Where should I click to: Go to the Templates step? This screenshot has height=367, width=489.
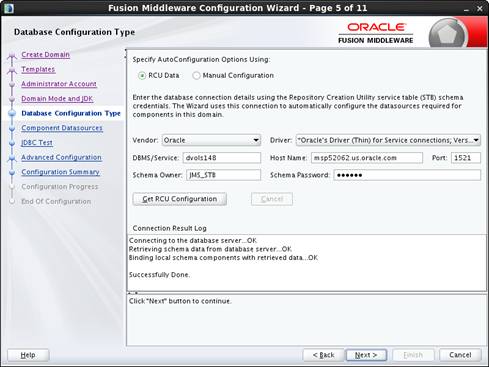point(38,69)
